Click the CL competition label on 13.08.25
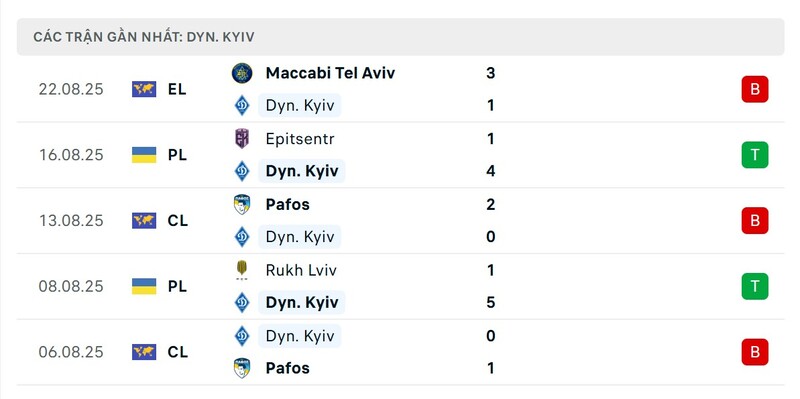This screenshot has height=399, width=800. (178, 220)
